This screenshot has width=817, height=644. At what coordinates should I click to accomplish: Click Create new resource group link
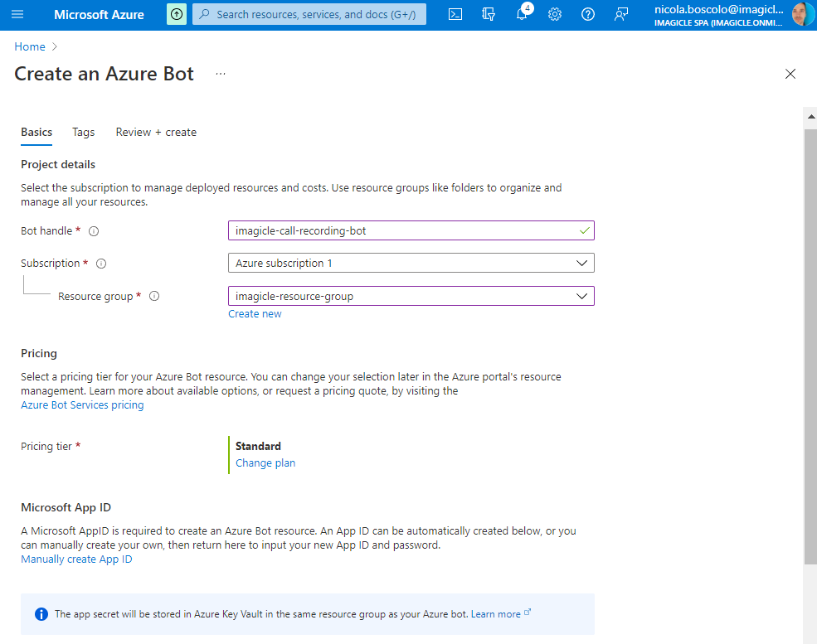pyautogui.click(x=255, y=314)
